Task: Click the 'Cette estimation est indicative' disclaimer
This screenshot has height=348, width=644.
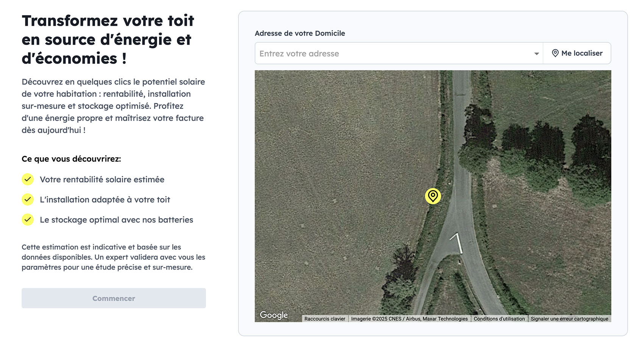Action: pos(114,257)
